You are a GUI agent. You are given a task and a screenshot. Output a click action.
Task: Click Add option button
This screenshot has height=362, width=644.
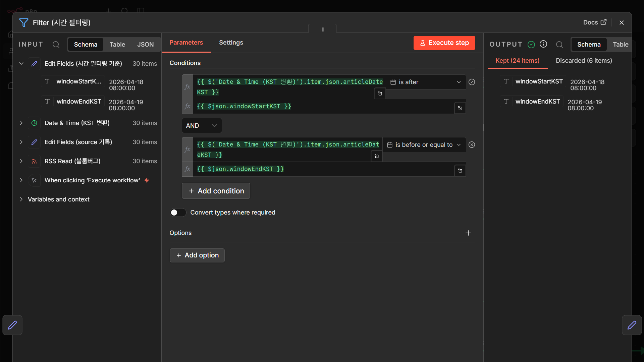[x=197, y=255]
